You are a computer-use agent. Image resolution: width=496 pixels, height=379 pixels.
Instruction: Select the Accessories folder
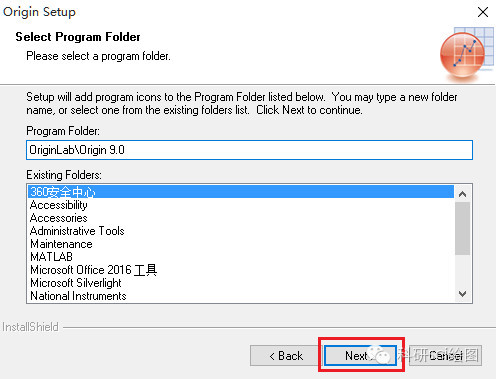[x=241, y=218]
